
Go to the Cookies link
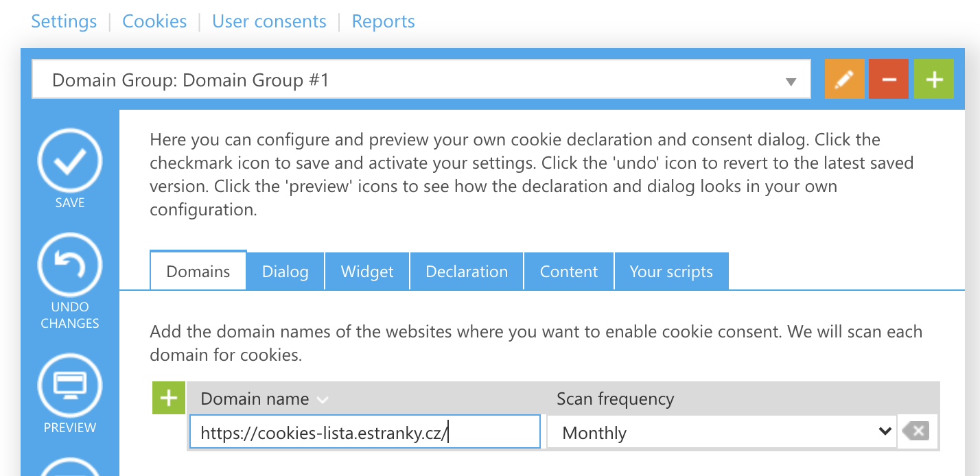tap(154, 21)
